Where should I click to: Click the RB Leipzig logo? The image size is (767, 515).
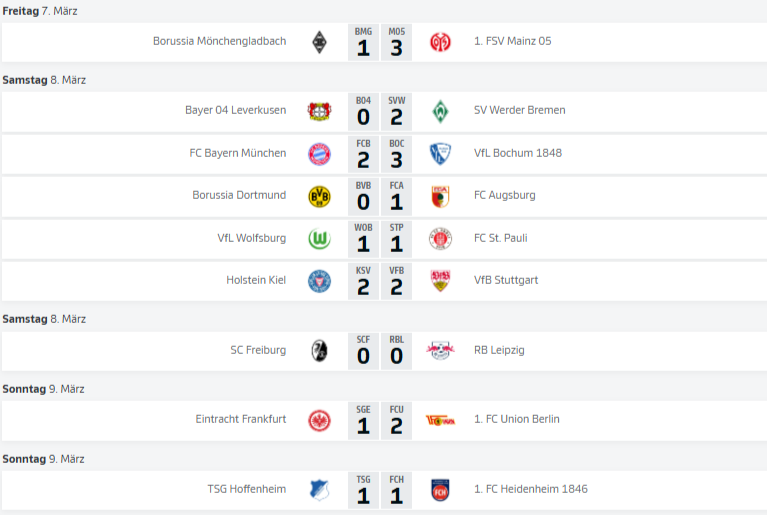(440, 351)
